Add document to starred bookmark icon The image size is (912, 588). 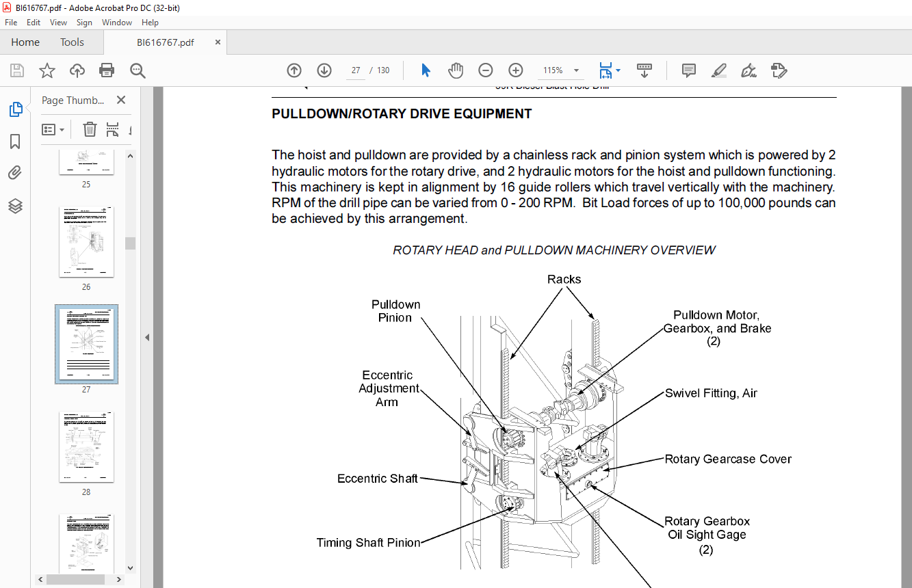47,70
